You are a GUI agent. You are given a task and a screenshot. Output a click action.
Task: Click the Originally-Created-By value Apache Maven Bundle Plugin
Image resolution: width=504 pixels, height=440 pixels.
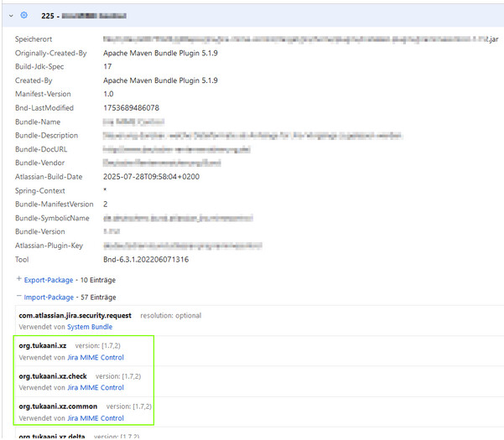click(160, 54)
